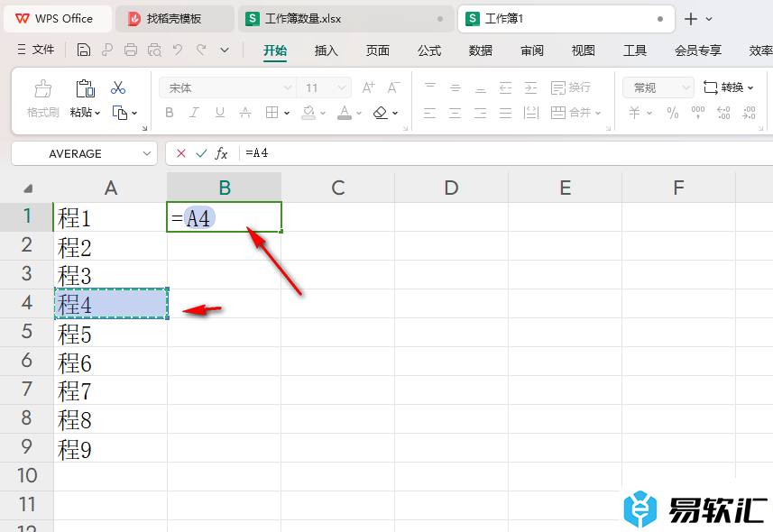
Task: Open number format dropdown (常规)
Action: [x=686, y=87]
